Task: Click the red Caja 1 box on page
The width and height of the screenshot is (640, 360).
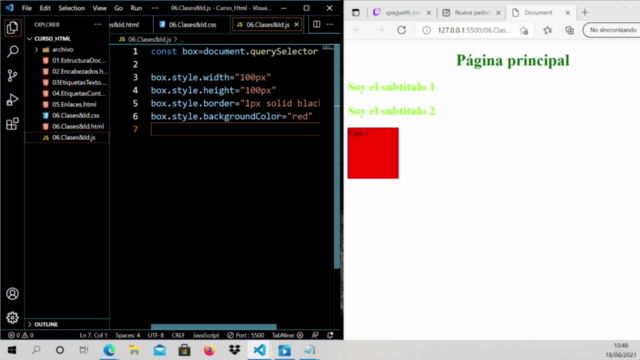Action: point(373,153)
